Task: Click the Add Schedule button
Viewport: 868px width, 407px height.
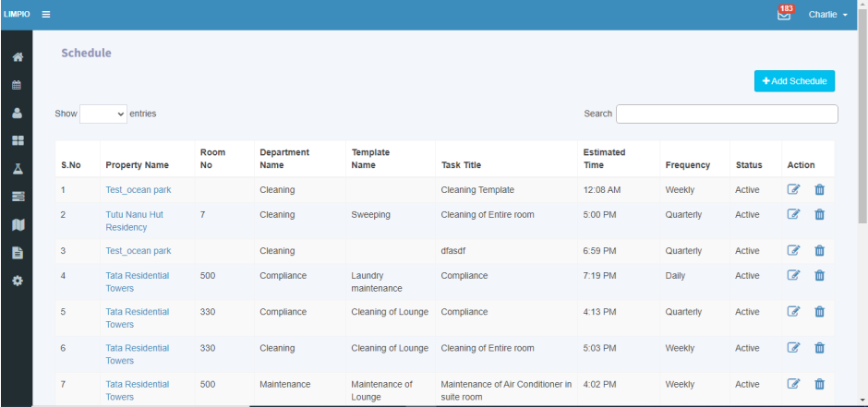Action: pyautogui.click(x=794, y=81)
